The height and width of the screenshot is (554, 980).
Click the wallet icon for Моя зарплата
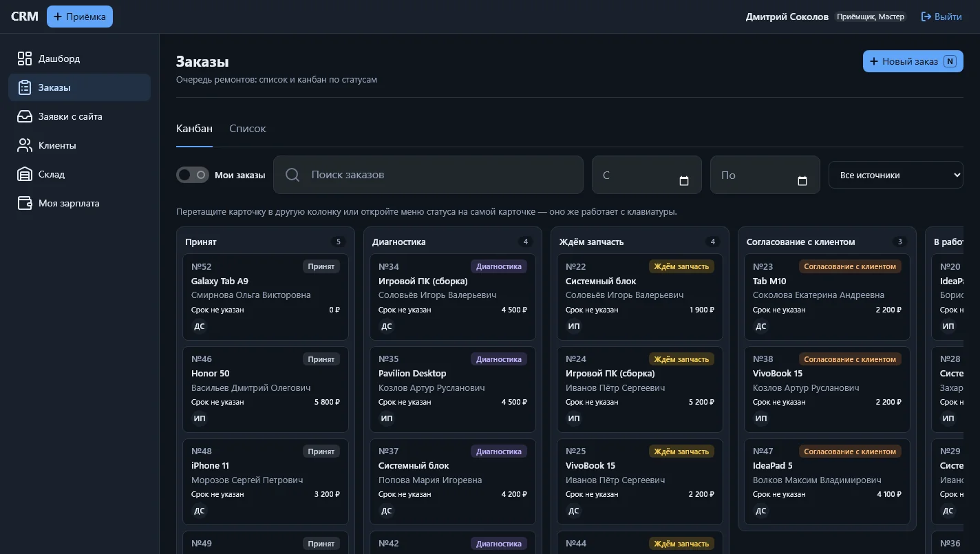click(25, 203)
